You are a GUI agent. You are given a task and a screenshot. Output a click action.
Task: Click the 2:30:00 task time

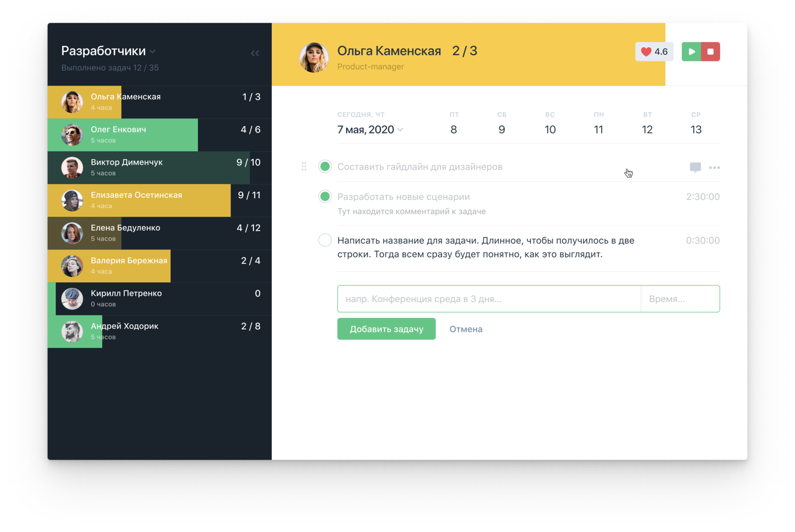pos(703,197)
